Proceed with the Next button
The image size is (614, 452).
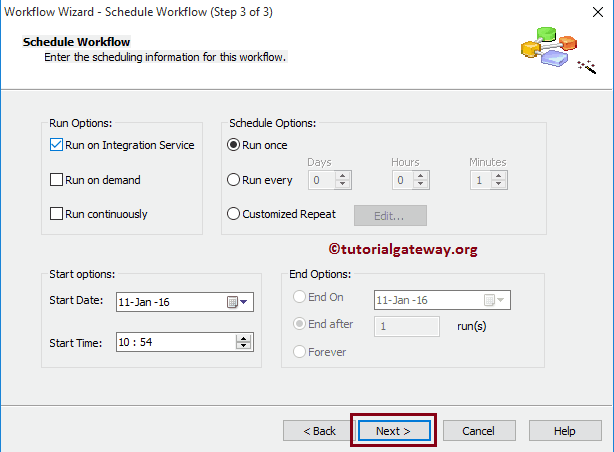[394, 431]
